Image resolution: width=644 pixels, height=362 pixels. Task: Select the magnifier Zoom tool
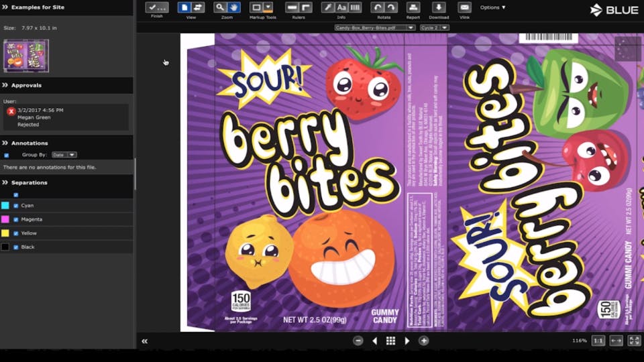click(x=220, y=7)
